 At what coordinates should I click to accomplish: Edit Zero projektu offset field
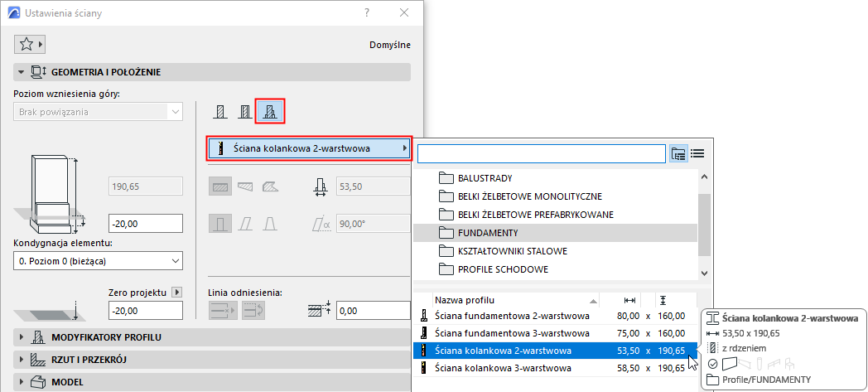tap(146, 311)
